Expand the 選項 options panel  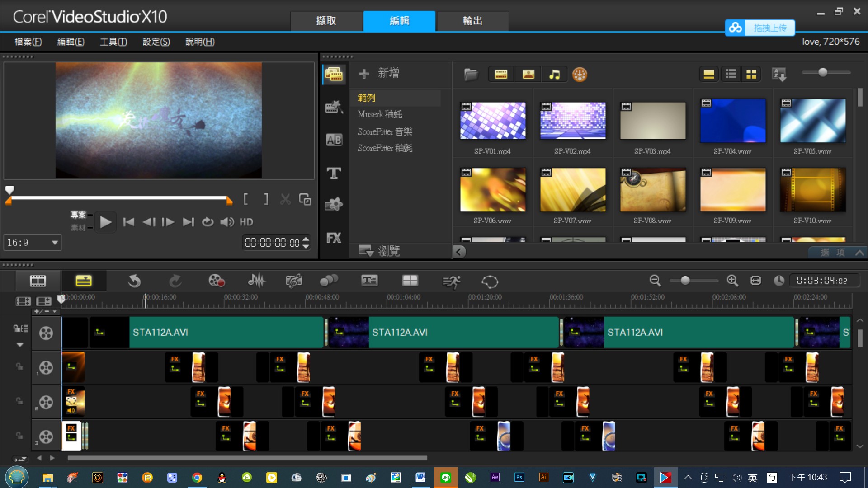(838, 253)
